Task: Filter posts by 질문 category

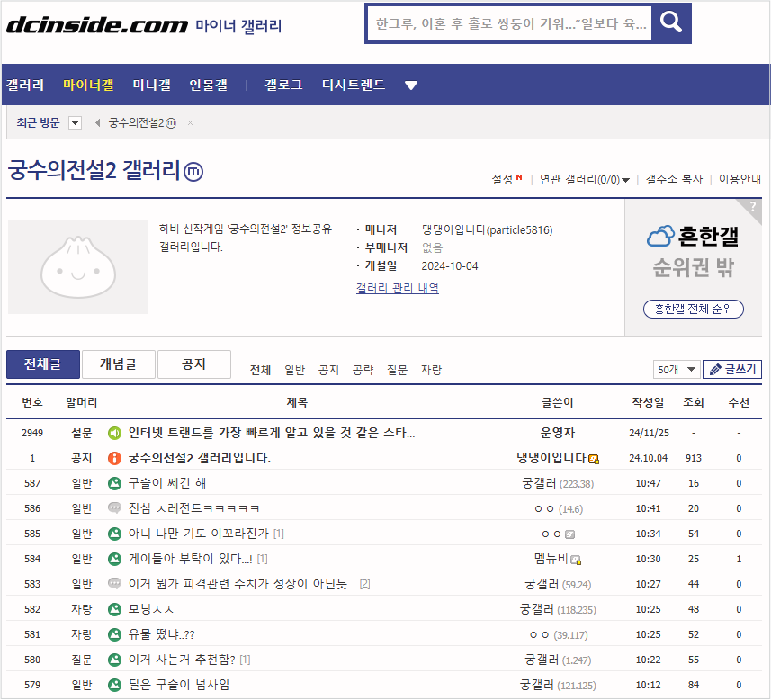Action: point(397,370)
